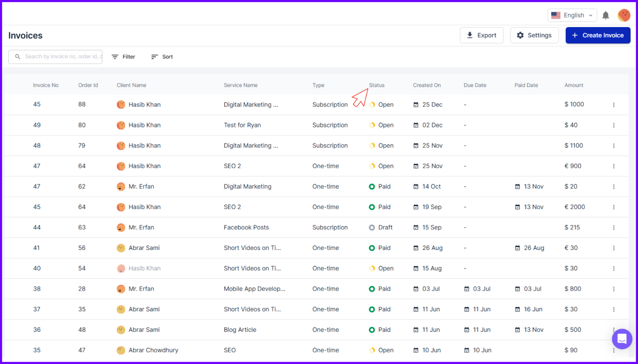
Task: Open three-dot menu for the $ 1000 invoice
Action: click(x=614, y=105)
